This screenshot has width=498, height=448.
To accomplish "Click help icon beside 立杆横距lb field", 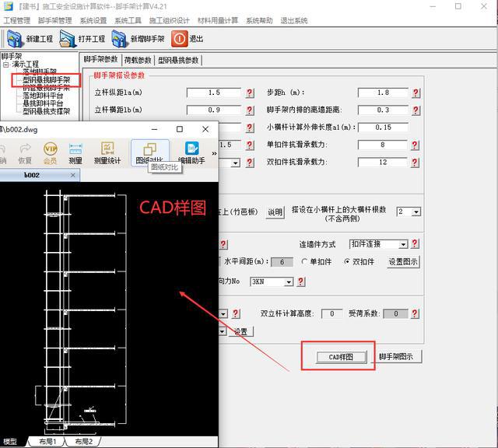I will (250, 110).
